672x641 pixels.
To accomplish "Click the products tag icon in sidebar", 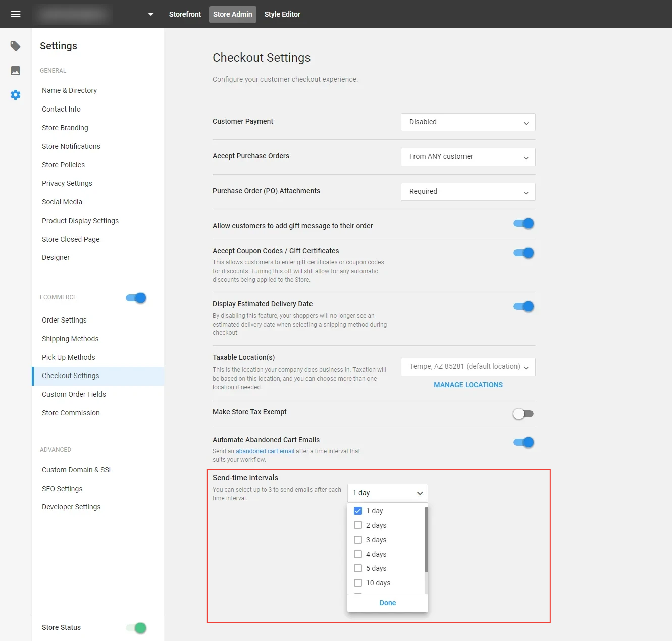I will coord(16,46).
